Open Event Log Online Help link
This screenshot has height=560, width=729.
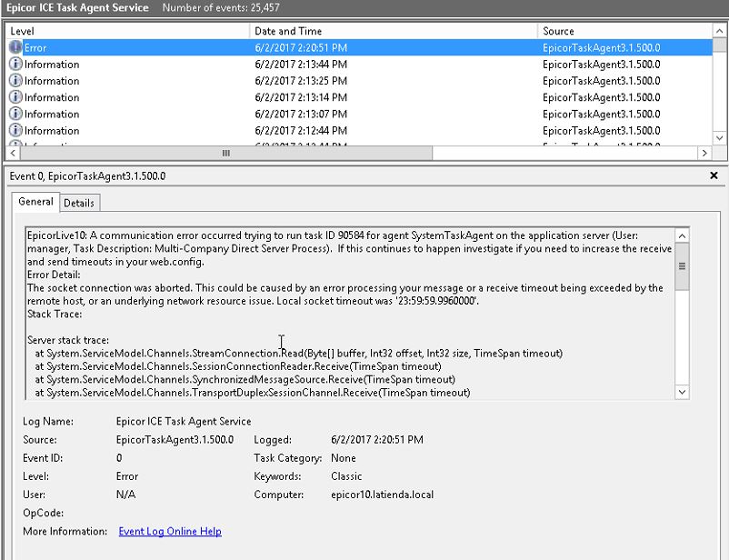pos(170,531)
